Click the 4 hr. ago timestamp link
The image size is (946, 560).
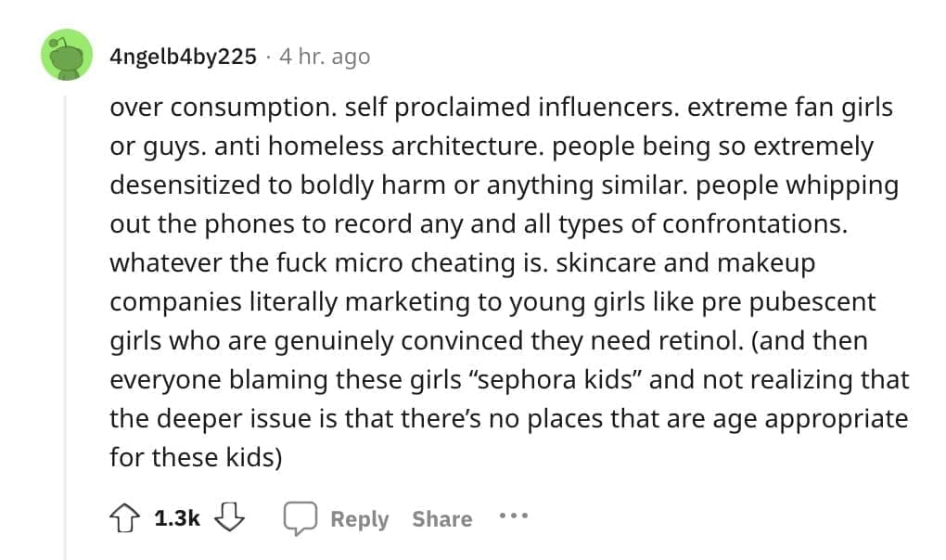(x=324, y=56)
